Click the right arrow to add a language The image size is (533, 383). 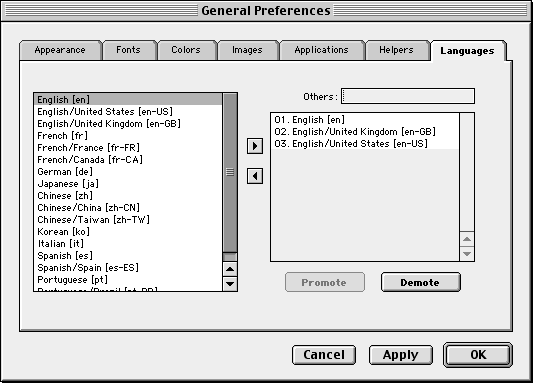[255, 146]
